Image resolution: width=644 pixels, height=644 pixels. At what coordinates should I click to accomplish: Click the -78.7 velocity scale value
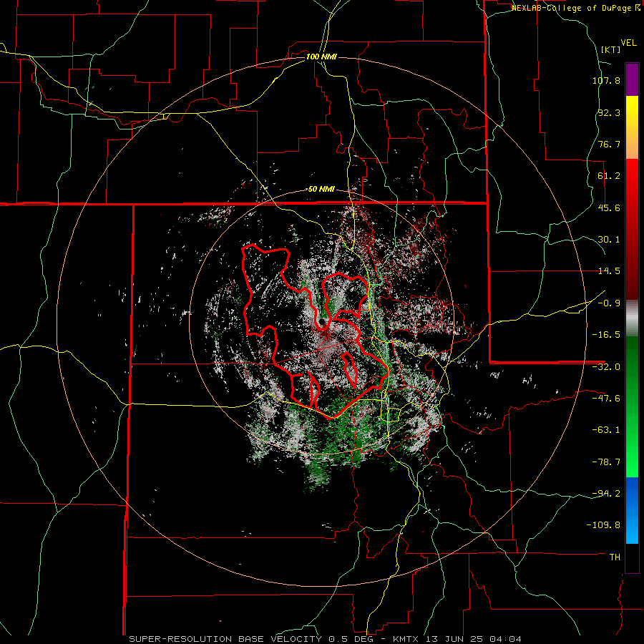tap(606, 462)
